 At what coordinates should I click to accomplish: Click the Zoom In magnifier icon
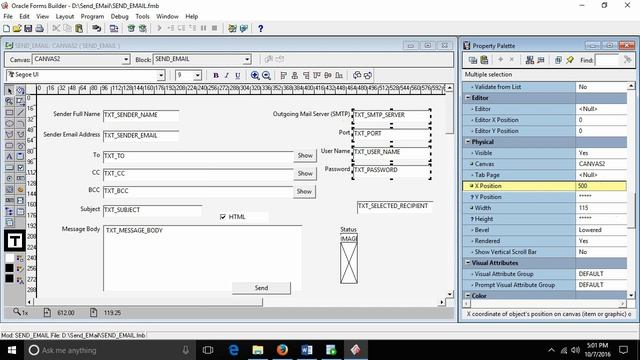tap(255, 76)
